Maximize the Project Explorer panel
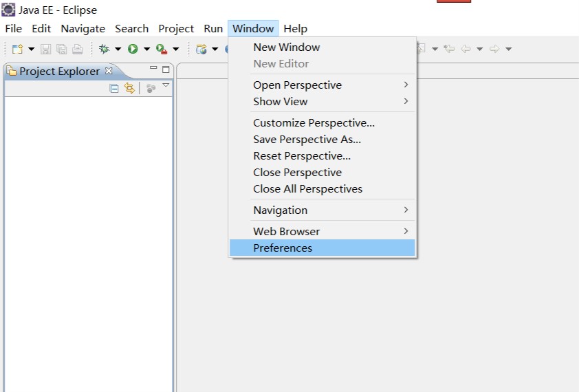The image size is (579, 392). click(166, 69)
